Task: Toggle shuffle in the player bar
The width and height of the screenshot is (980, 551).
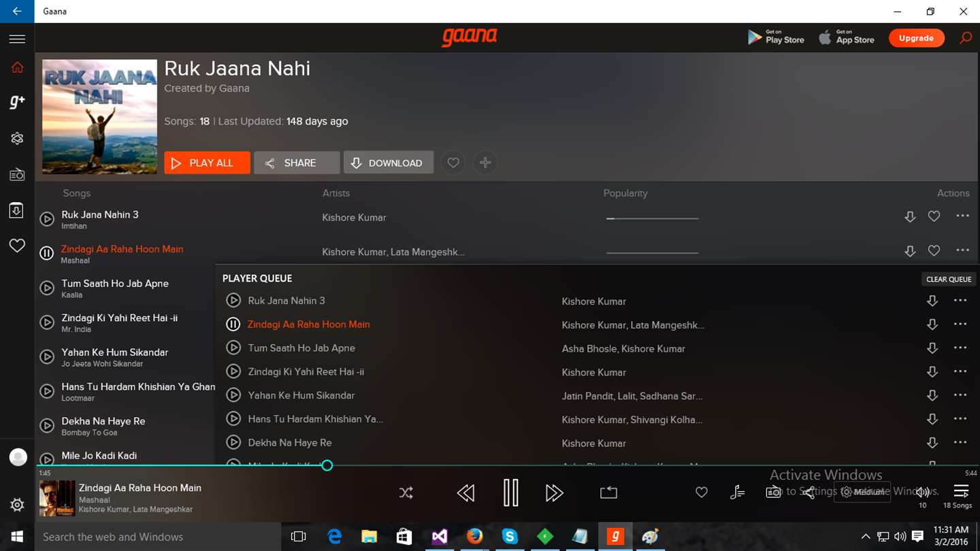Action: [x=406, y=492]
